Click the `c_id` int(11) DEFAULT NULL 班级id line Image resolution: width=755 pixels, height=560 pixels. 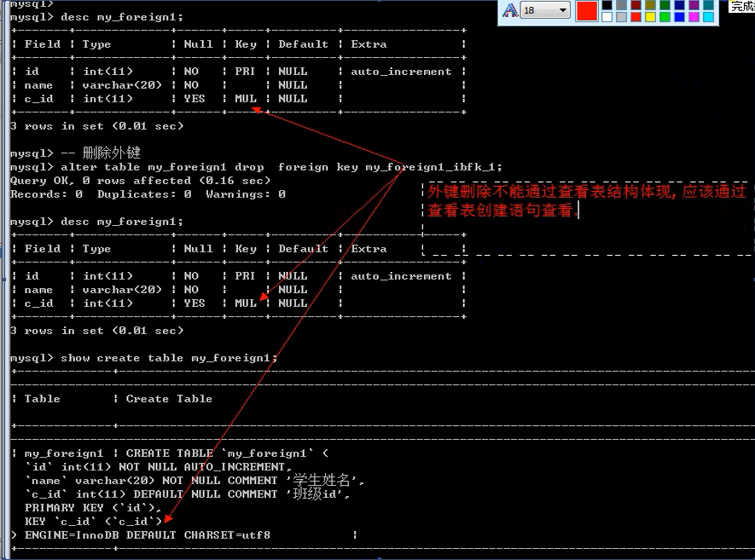(188, 494)
